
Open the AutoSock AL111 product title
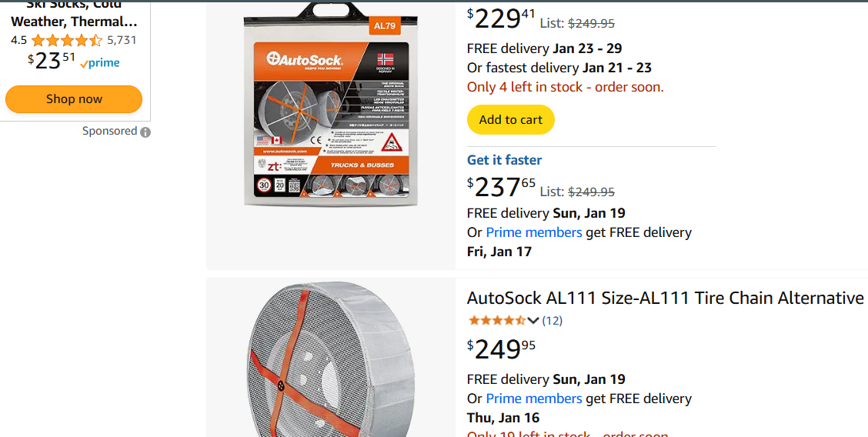(665, 298)
